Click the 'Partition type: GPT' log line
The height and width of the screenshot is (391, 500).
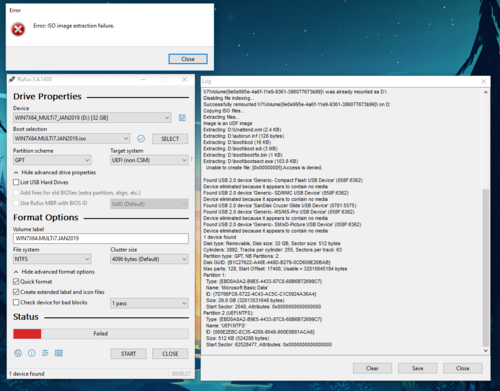pos(241,256)
